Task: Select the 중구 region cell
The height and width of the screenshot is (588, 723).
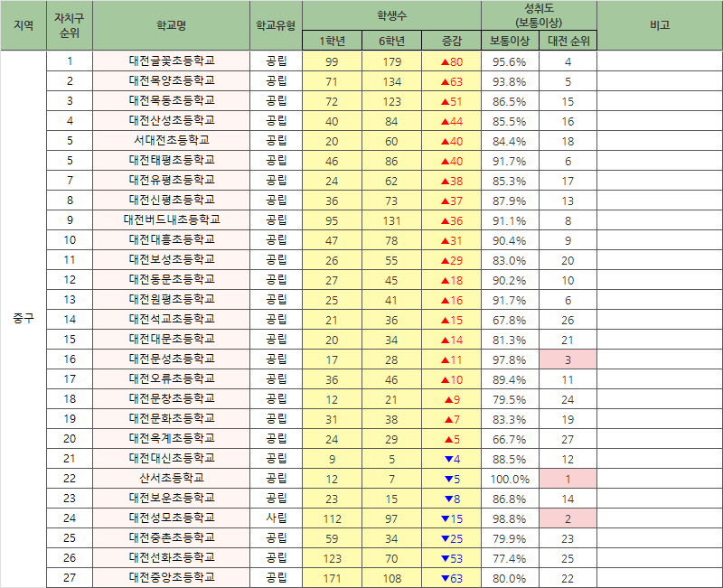Action: [x=23, y=319]
